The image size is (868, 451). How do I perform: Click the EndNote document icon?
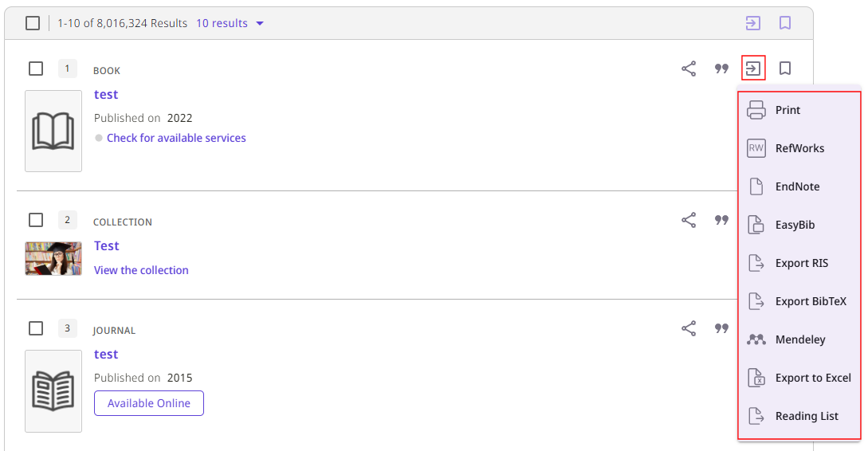point(756,186)
